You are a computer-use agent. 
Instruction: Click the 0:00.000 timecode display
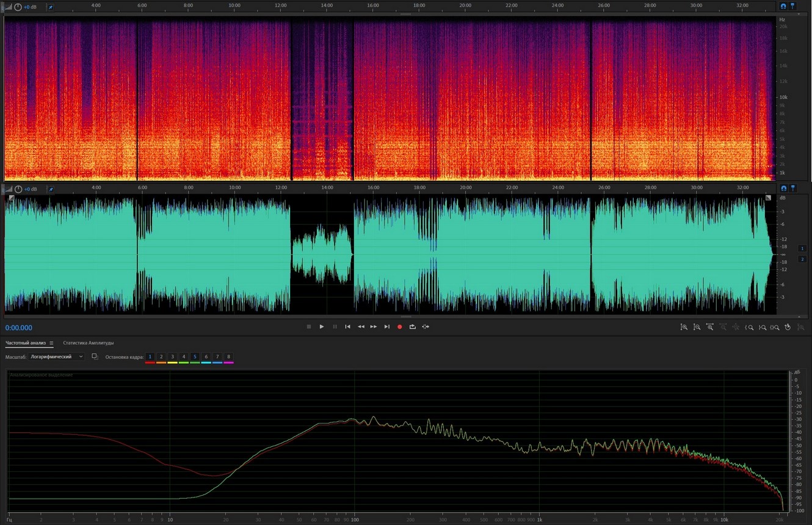tap(19, 328)
